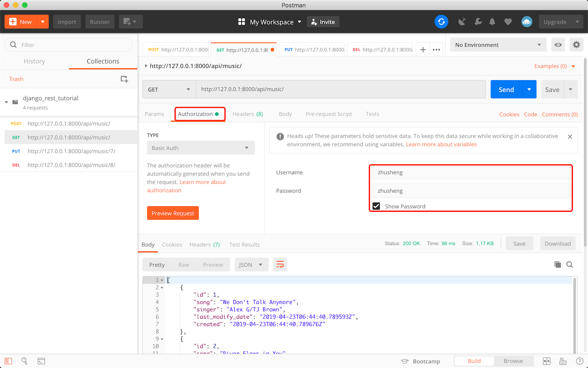Open the environment quick look eye
This screenshot has height=368, width=588.
coord(558,45)
